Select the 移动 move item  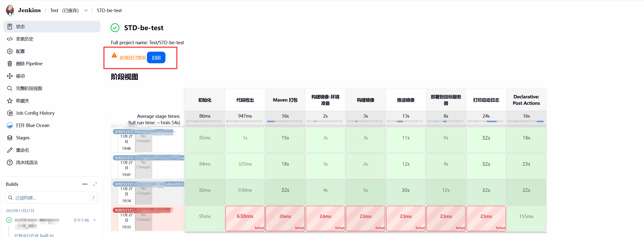coord(20,76)
